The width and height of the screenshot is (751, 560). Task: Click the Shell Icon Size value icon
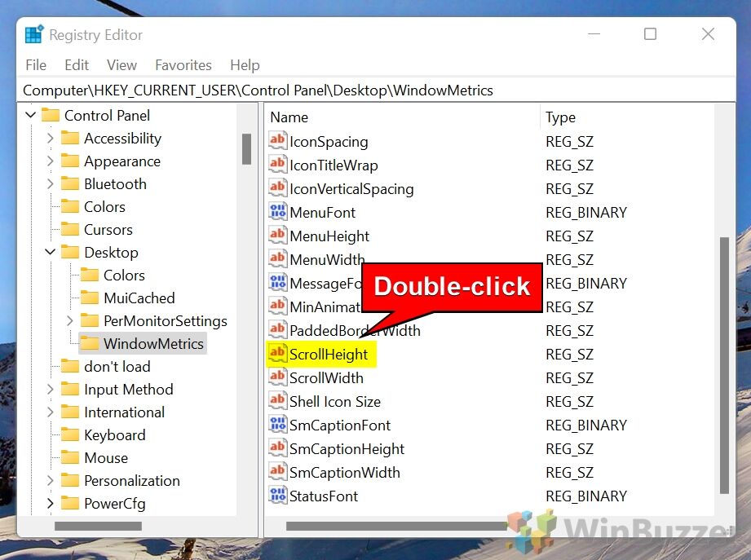(277, 402)
